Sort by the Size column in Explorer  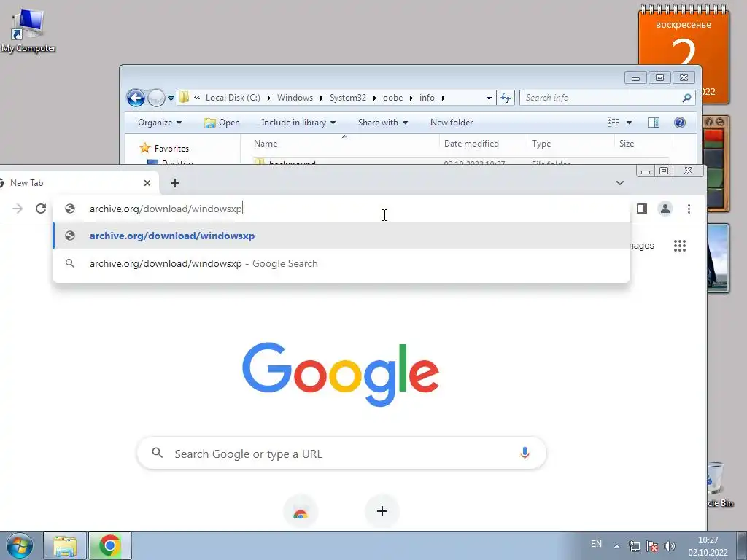[x=643, y=144]
